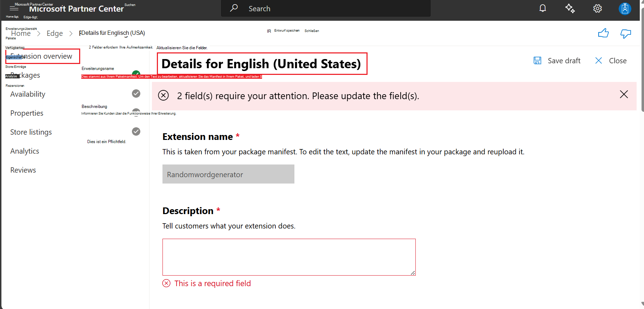The width and height of the screenshot is (644, 309).
Task: Open Analytics in sidebar
Action: coord(25,151)
